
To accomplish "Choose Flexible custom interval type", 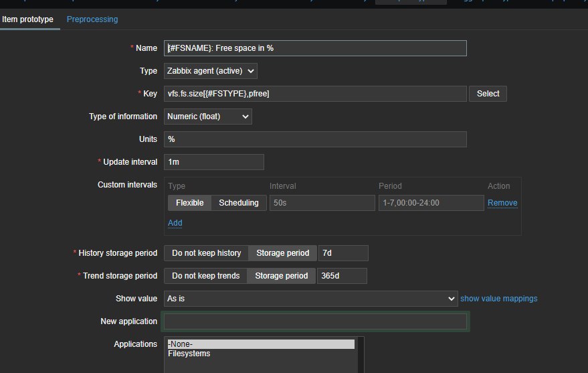I will (x=190, y=203).
